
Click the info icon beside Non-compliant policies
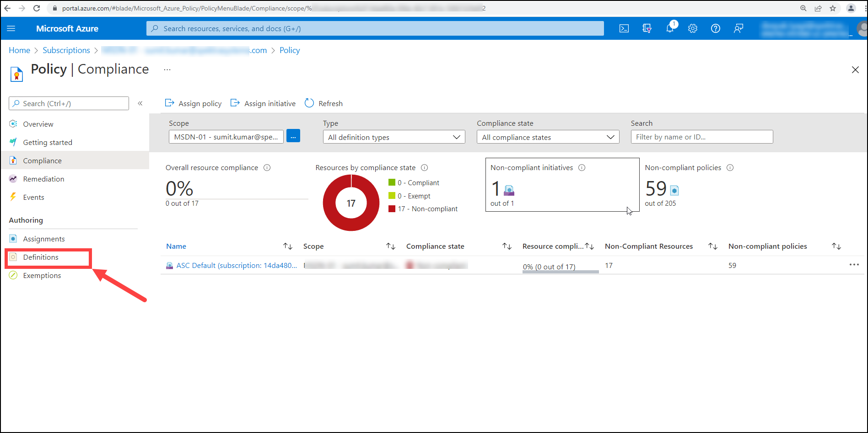click(730, 168)
